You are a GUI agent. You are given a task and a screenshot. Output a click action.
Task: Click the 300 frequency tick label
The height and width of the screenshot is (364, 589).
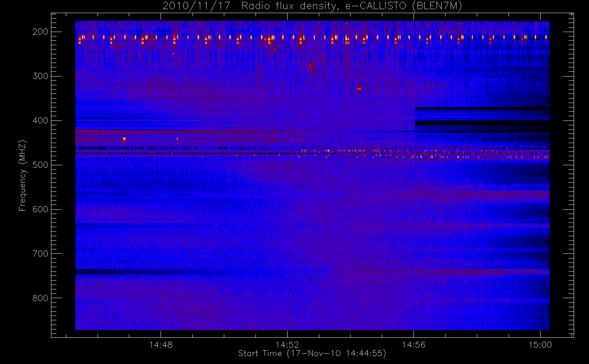point(40,76)
